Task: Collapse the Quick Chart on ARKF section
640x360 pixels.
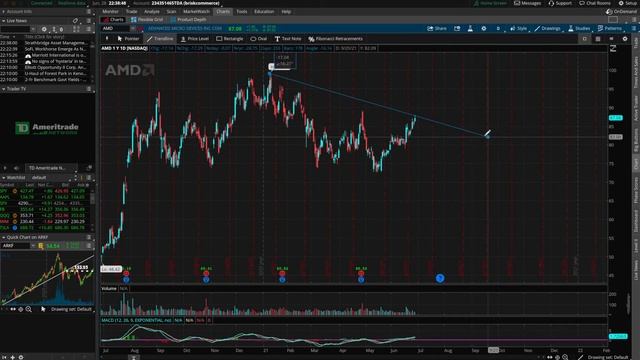Action: [x=4, y=237]
